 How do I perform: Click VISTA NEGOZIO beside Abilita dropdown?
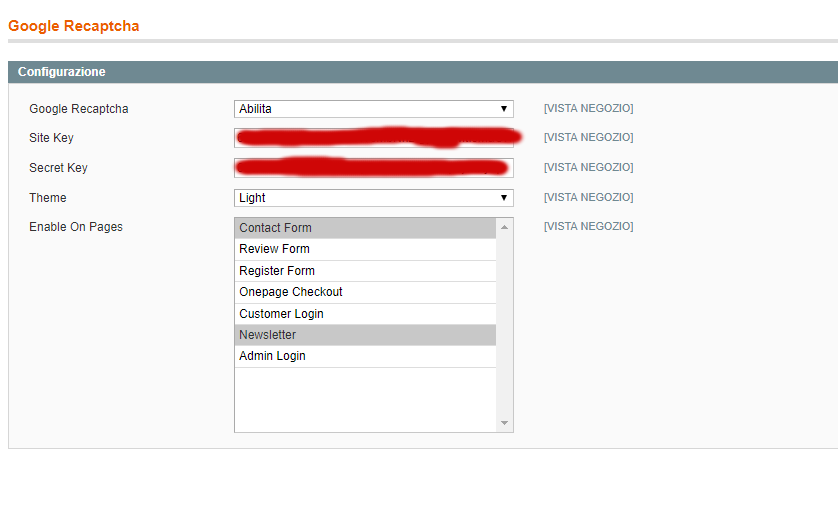[x=588, y=108]
